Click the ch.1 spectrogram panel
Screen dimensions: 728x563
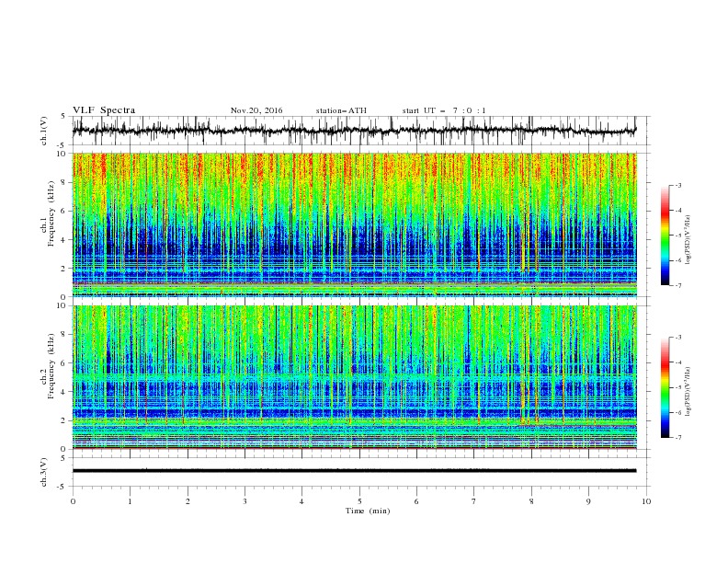pyautogui.click(x=354, y=224)
